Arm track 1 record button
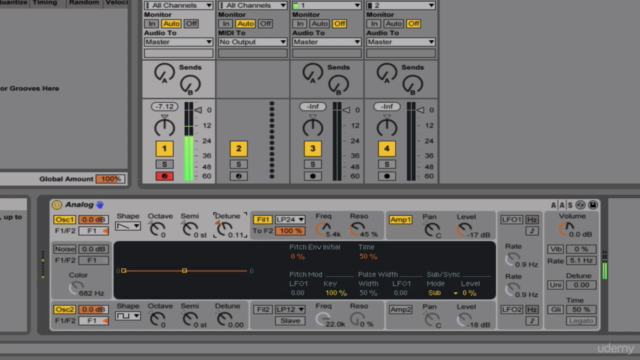The image size is (640, 360). point(164,176)
